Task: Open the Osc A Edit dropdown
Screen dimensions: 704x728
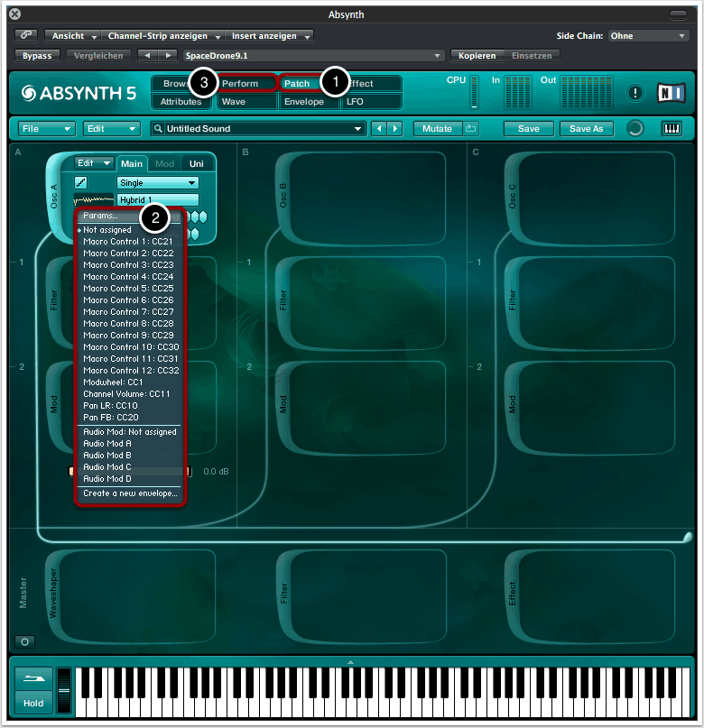Action: click(x=94, y=163)
